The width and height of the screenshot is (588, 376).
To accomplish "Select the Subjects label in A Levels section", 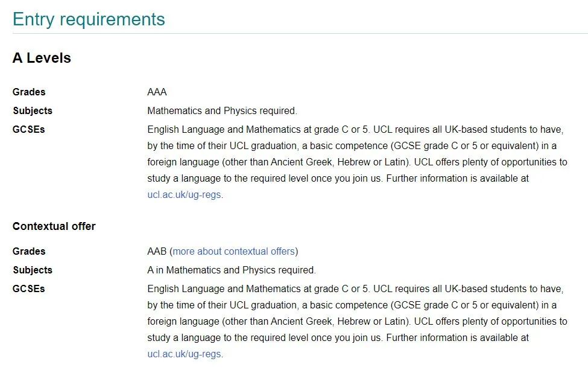I will (x=33, y=110).
